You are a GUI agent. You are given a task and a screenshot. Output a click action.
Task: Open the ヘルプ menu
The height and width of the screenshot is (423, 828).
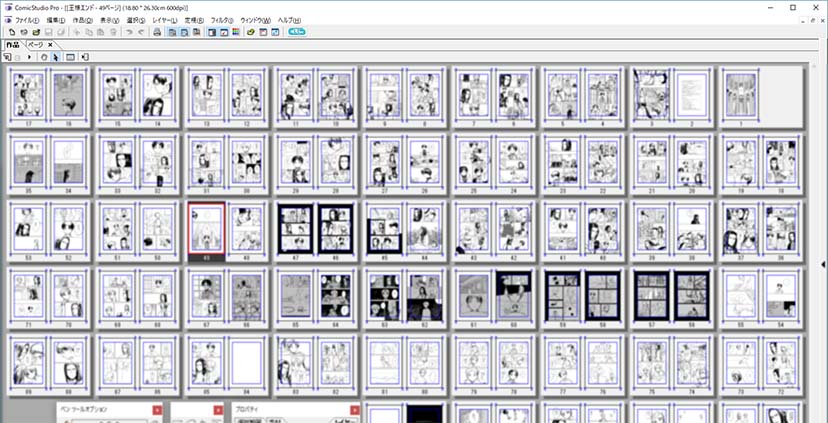[x=289, y=20]
